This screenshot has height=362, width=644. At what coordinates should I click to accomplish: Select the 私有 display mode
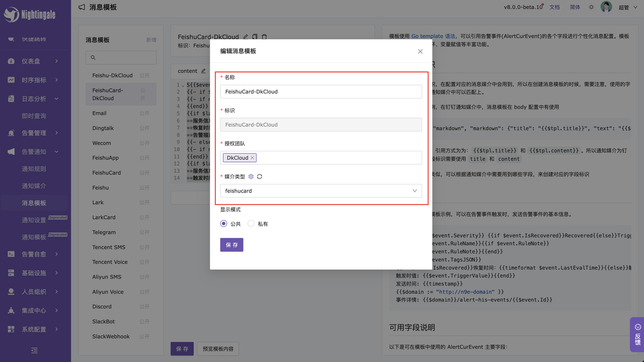[x=251, y=224]
